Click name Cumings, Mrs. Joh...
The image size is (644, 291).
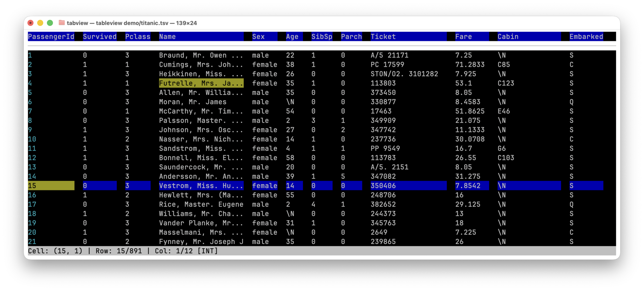coord(201,65)
